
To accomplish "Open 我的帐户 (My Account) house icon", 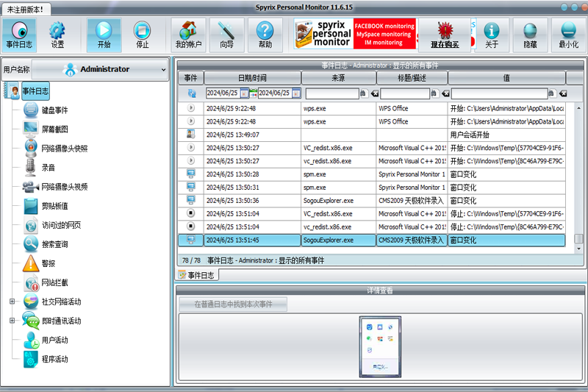I will (x=188, y=35).
